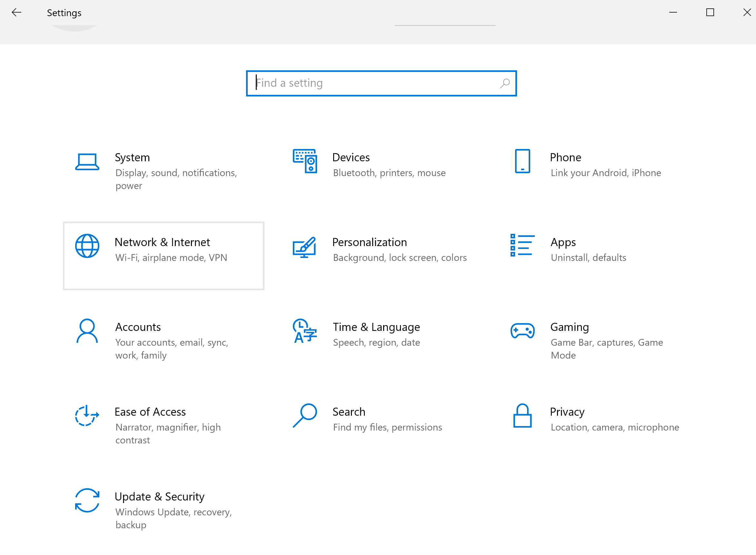Viewport: 756px width, 555px height.
Task: Open Devices via keyboard-speaker icon
Action: point(304,161)
